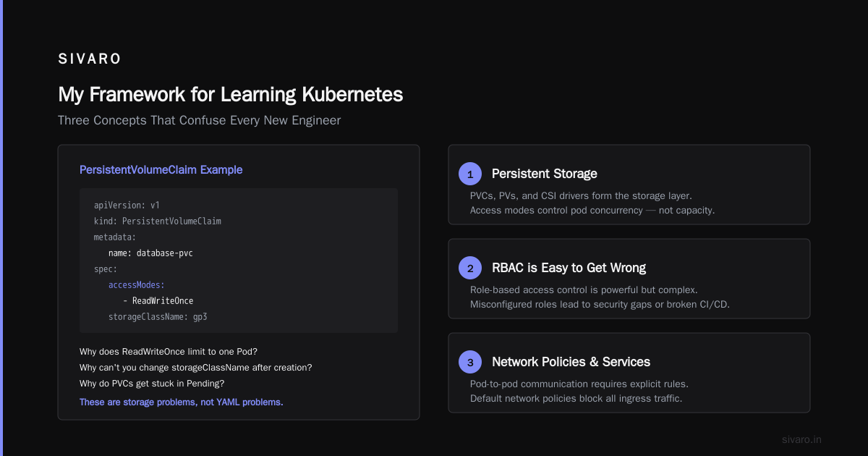Click the name: database-pvc line
This screenshot has width=868, height=456.
click(150, 253)
